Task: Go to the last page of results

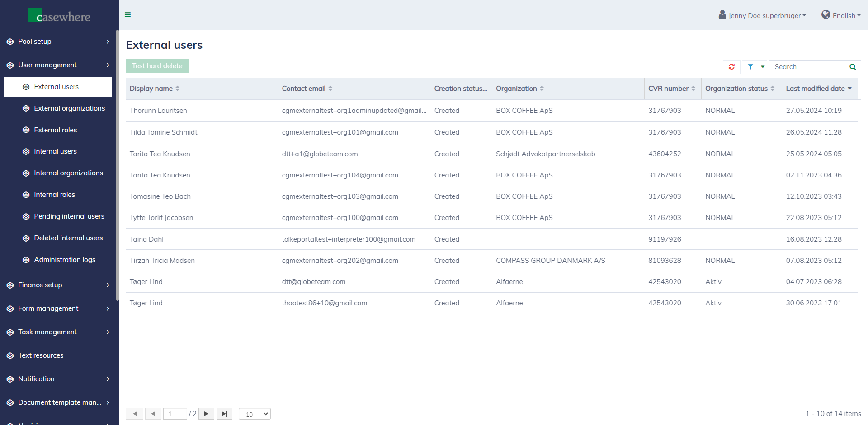Action: pyautogui.click(x=224, y=414)
